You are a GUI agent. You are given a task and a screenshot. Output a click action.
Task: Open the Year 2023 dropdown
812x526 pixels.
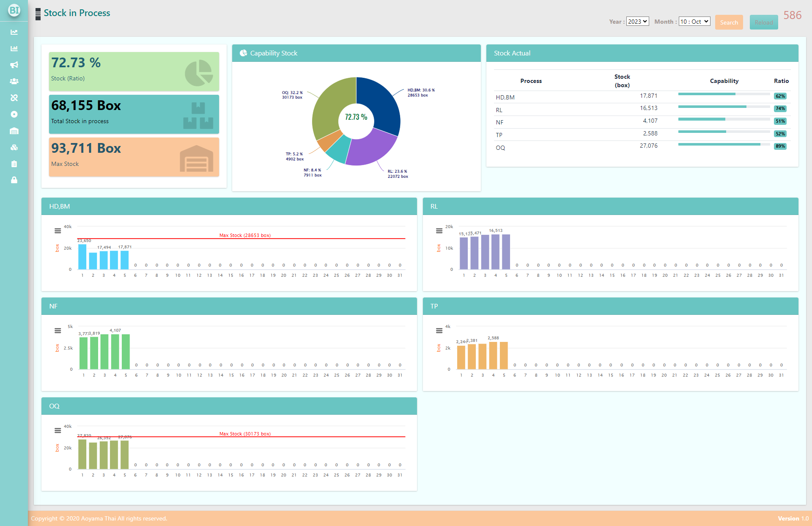click(637, 22)
